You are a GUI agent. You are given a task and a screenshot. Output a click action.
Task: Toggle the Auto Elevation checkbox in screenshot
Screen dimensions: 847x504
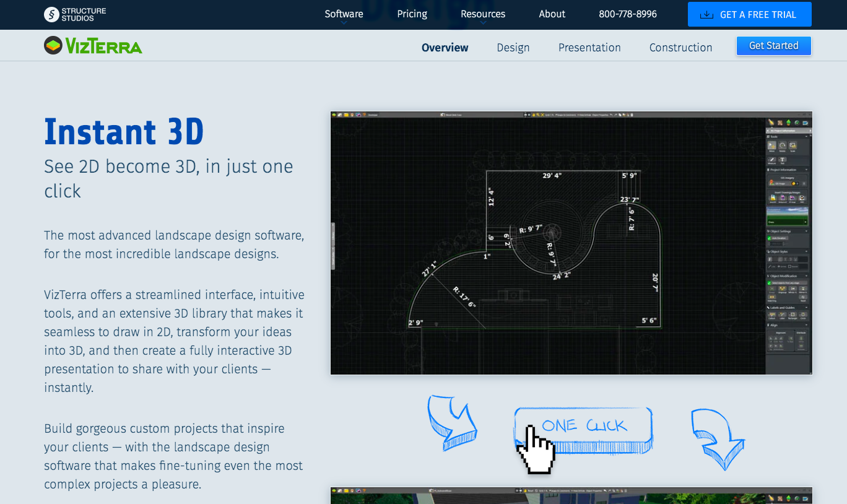point(769,238)
